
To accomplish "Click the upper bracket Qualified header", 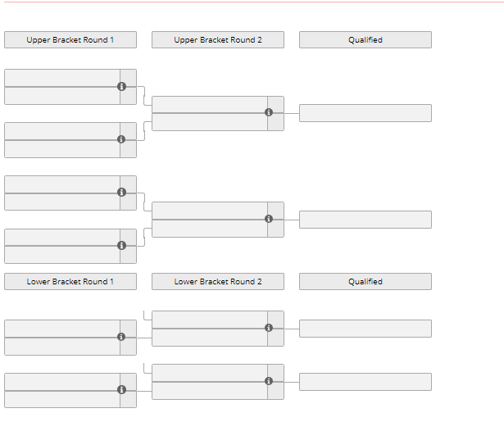I will click(x=366, y=40).
